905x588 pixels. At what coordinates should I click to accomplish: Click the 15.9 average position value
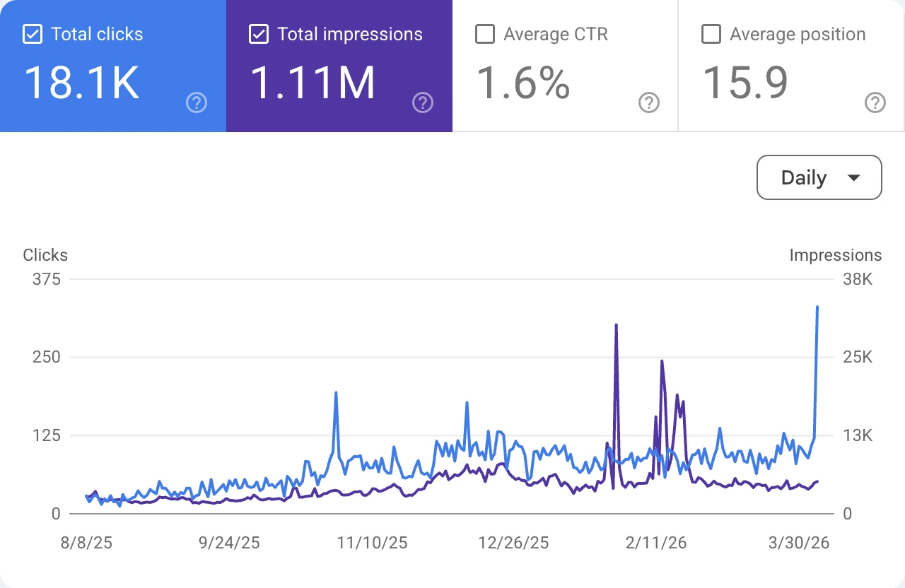745,83
